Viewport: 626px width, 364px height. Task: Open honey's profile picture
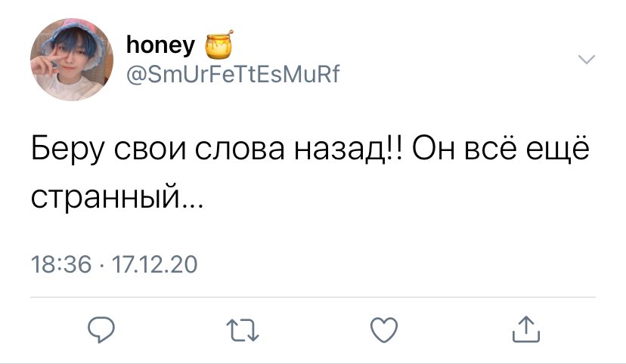click(72, 60)
